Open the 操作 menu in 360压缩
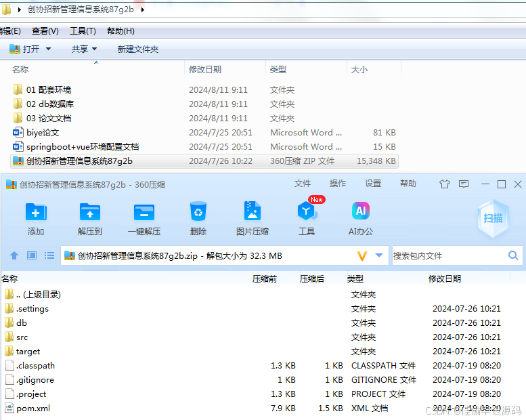The width and height of the screenshot is (526, 420). click(338, 184)
